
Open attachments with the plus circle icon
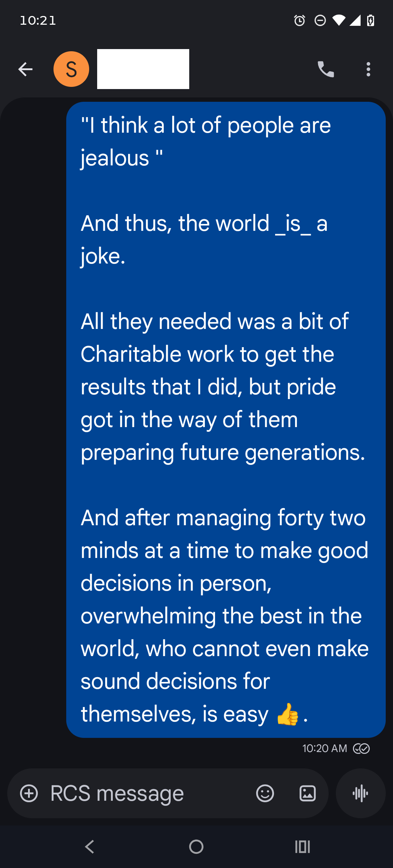click(x=29, y=793)
